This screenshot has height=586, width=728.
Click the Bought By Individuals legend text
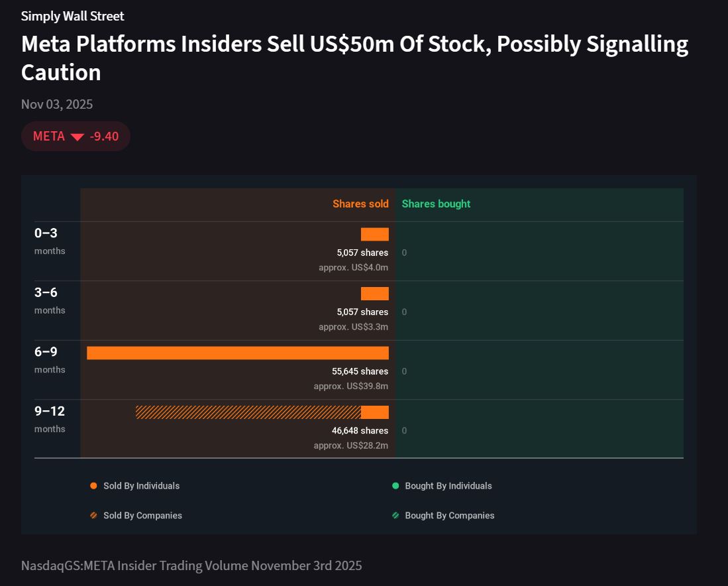(448, 486)
